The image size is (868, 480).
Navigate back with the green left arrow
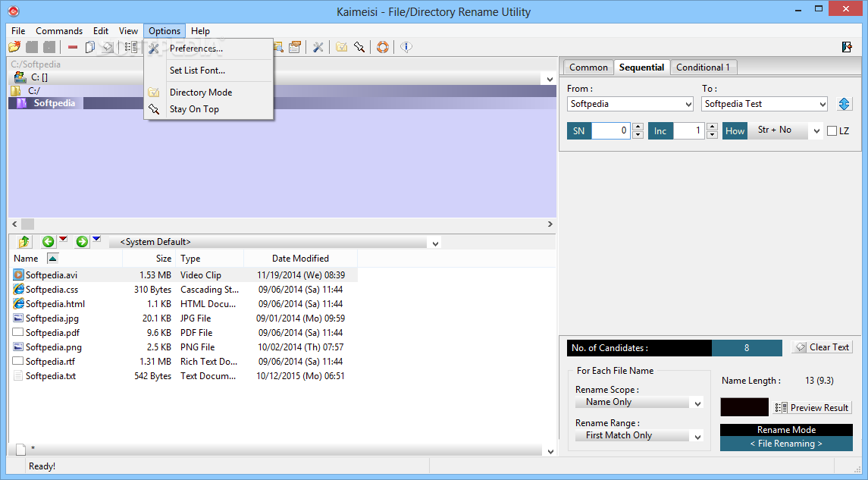point(49,241)
